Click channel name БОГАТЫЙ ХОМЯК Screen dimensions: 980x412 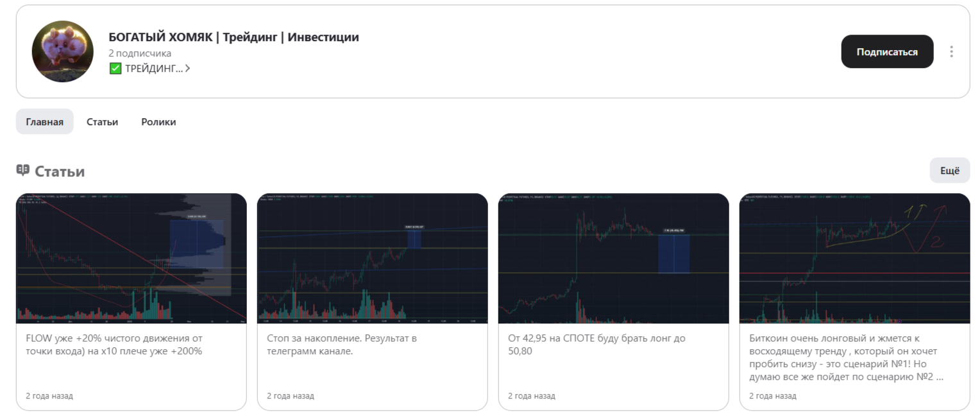233,37
